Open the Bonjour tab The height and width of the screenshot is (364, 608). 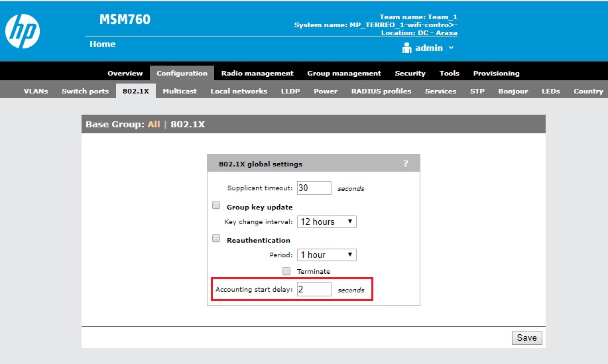pos(513,91)
